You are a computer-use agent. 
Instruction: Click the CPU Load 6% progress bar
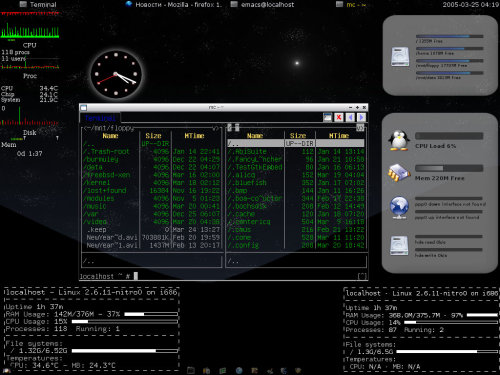(x=449, y=136)
